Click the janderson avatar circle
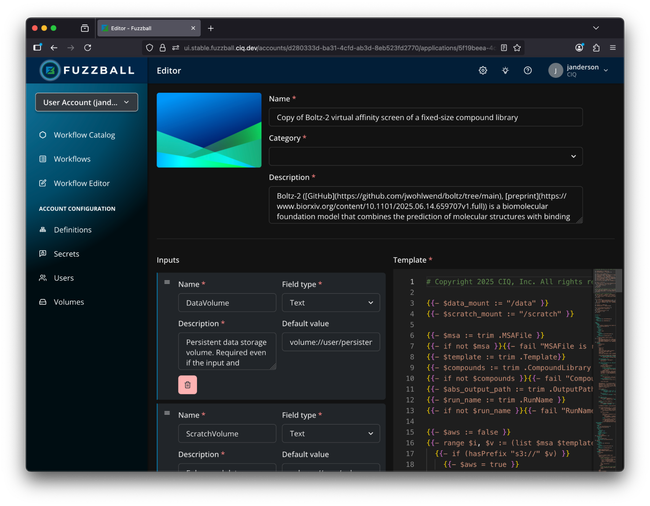650x506 pixels. click(555, 70)
